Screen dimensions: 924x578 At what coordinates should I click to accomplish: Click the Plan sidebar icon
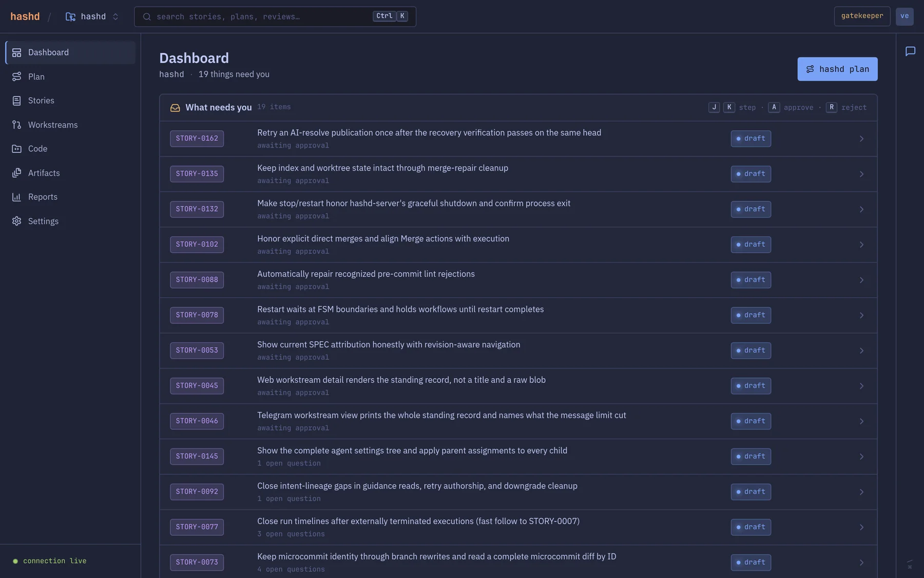coord(17,77)
